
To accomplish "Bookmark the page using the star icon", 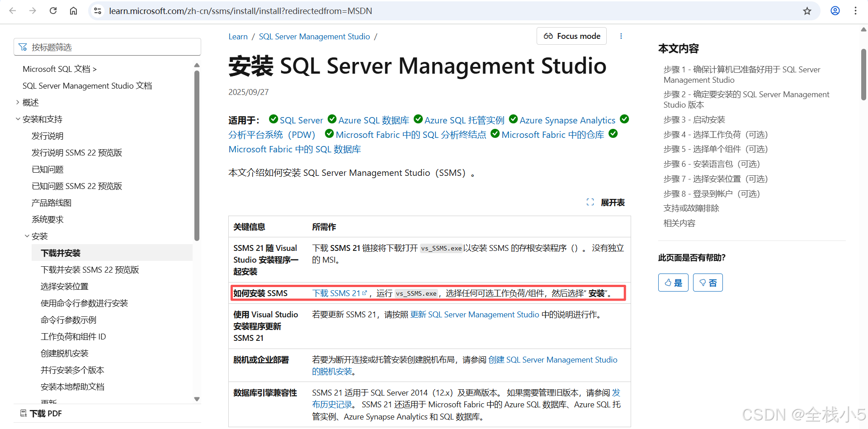I will 807,10.
